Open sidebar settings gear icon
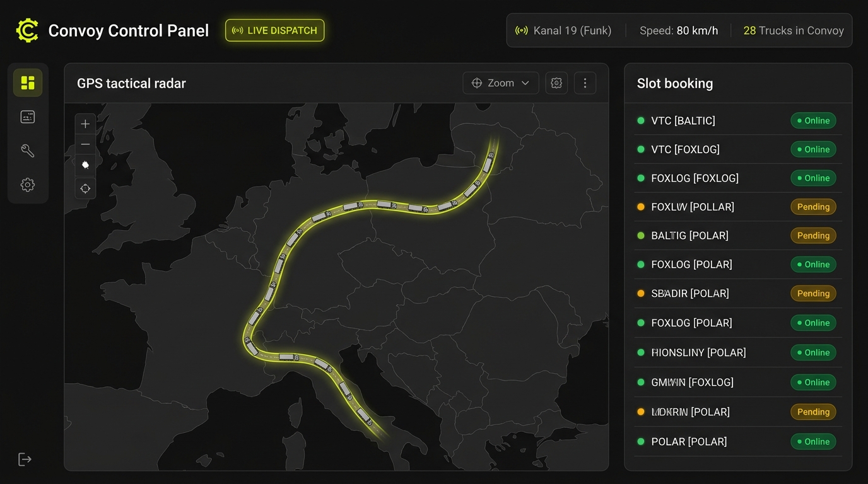This screenshot has height=484, width=868. click(28, 185)
